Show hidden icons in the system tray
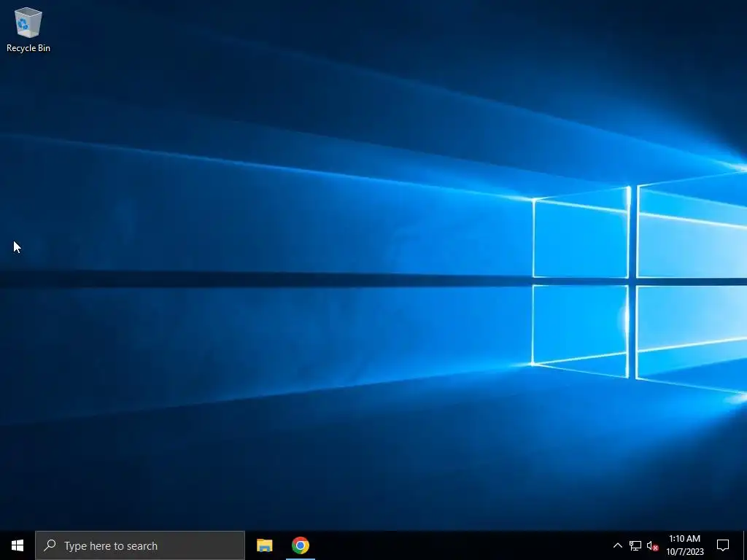The width and height of the screenshot is (747, 560). coord(617,545)
